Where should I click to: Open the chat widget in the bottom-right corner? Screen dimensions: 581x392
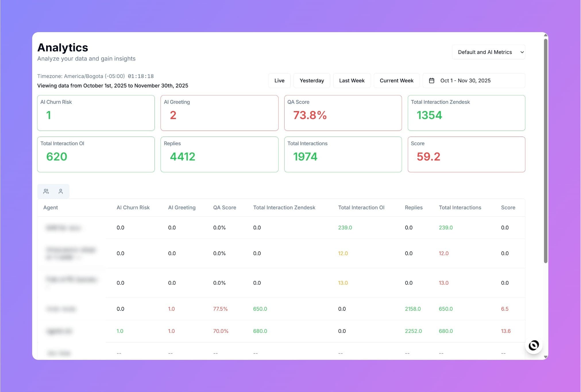[534, 346]
